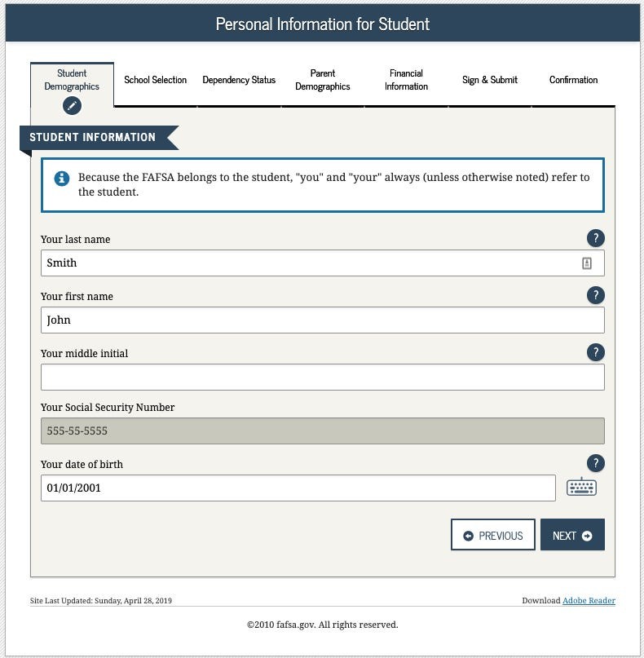This screenshot has width=644, height=658.
Task: Open the Dependency Status tab
Action: tap(239, 80)
